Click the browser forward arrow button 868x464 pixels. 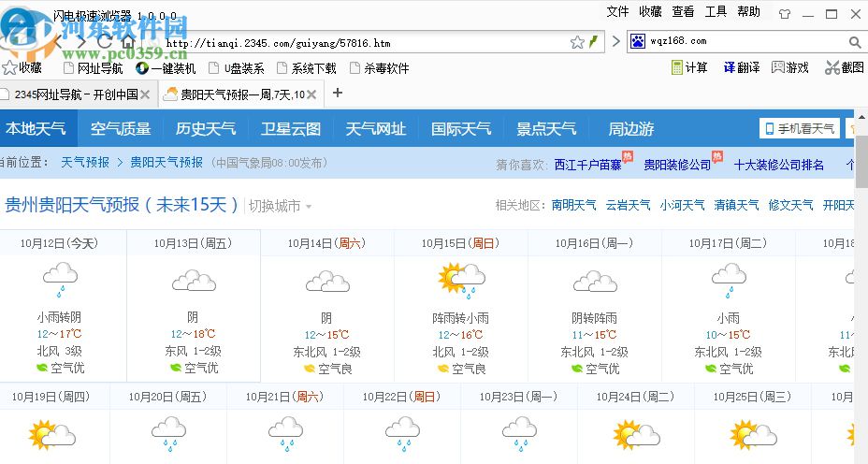point(80,42)
